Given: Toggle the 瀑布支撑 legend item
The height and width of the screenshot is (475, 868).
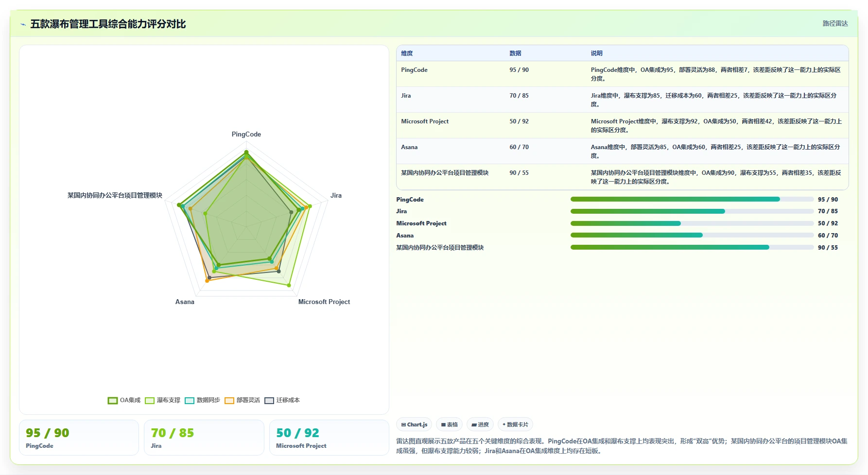Looking at the screenshot, I should pos(163,400).
